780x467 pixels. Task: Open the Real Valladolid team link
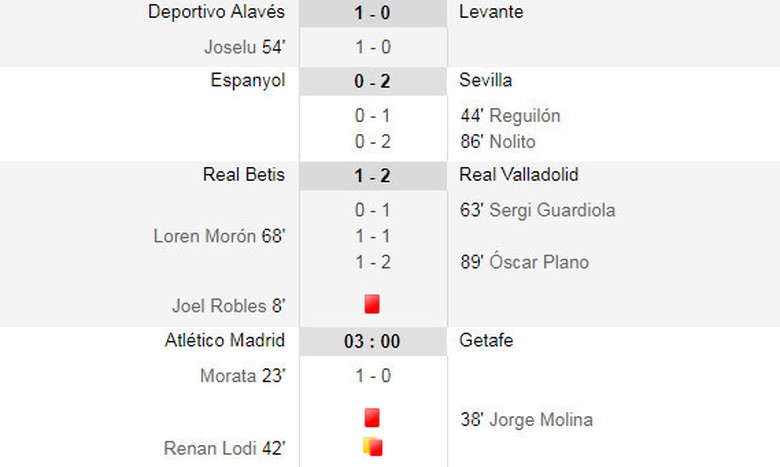pos(518,175)
